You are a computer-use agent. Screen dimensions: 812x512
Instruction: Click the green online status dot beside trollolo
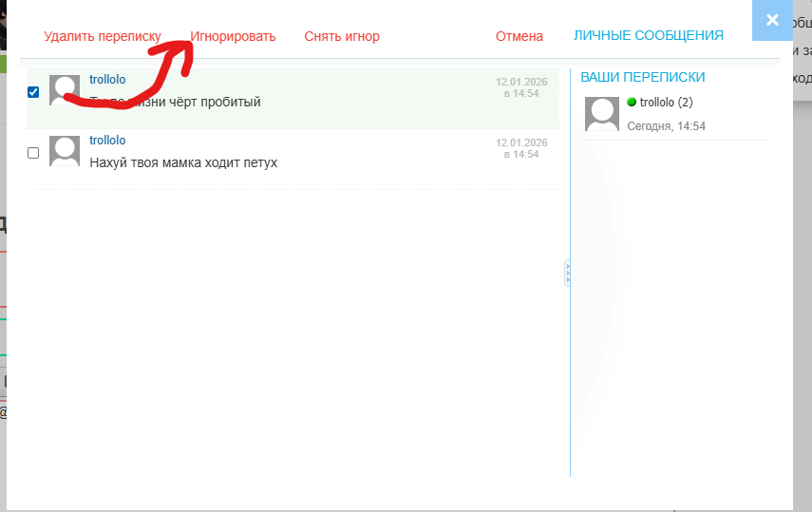click(632, 103)
